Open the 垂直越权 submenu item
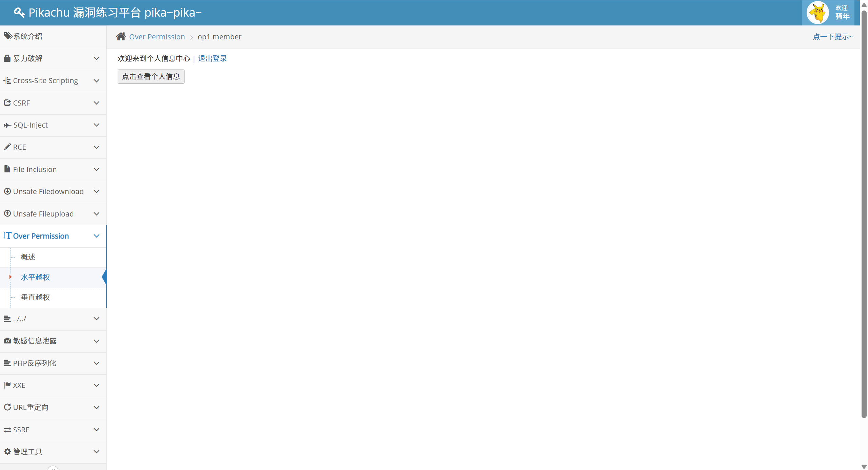The image size is (868, 470). point(35,297)
